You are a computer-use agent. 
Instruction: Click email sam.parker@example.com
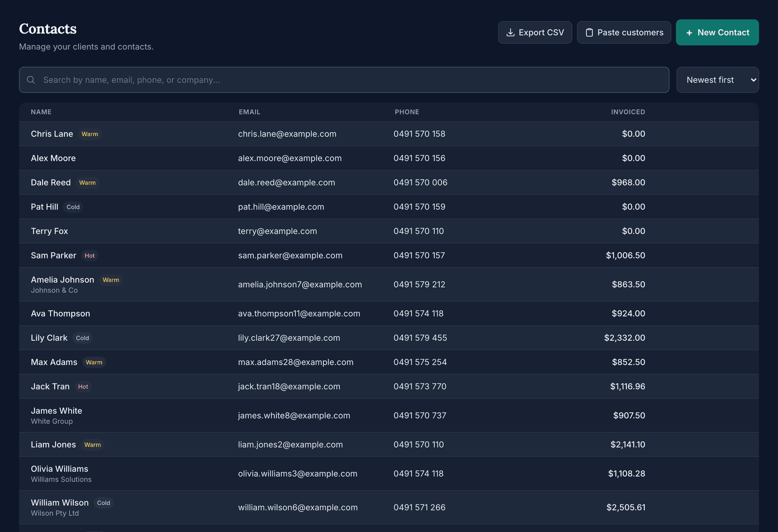290,255
